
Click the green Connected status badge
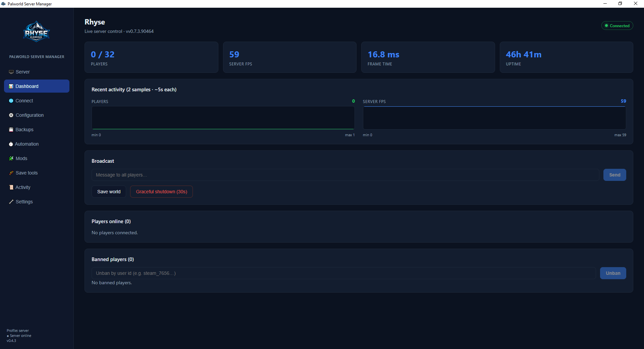[x=617, y=26]
